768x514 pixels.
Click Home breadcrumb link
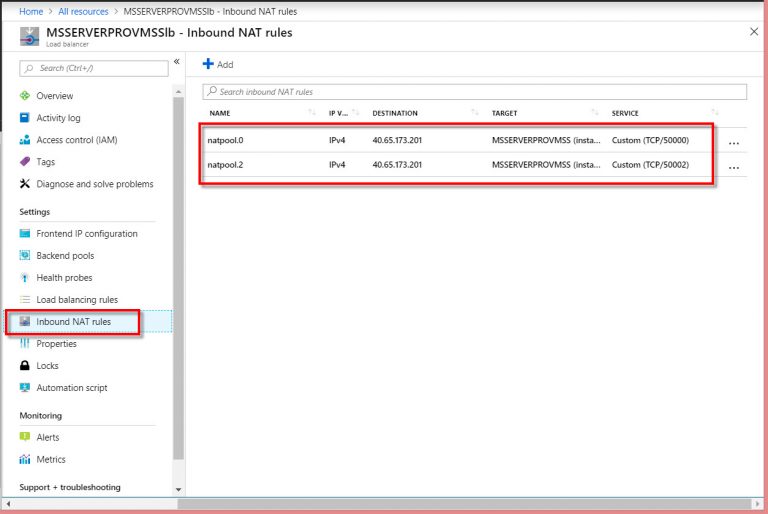coord(32,11)
